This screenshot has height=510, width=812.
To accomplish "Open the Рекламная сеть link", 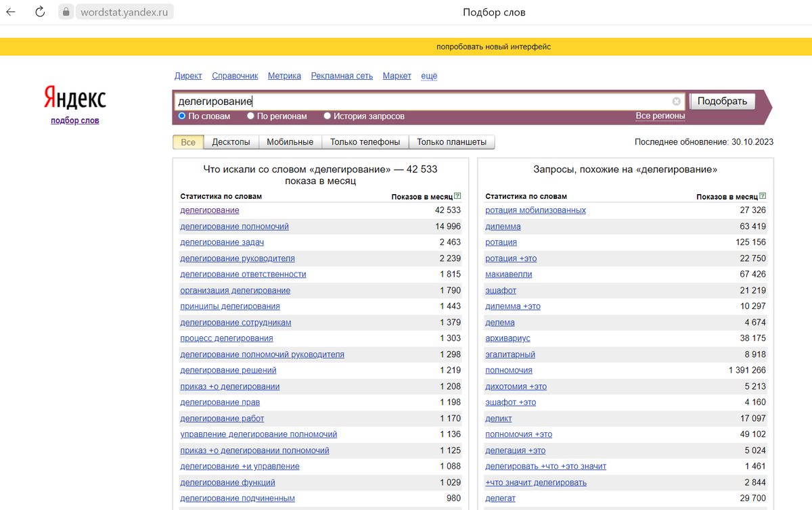I will pos(342,76).
